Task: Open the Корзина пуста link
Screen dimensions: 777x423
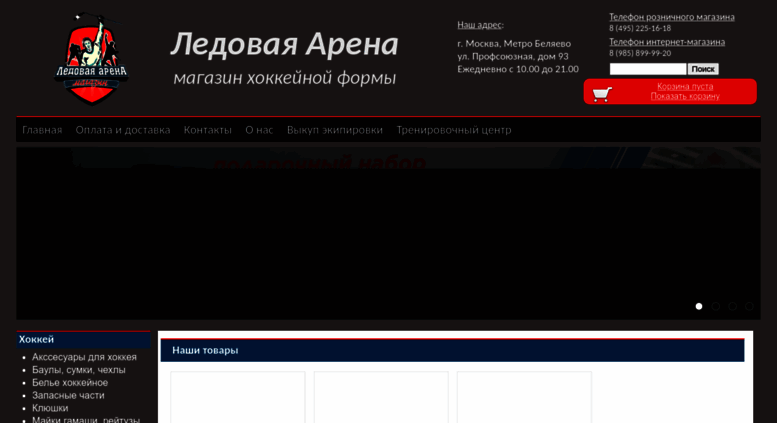Action: pos(685,86)
